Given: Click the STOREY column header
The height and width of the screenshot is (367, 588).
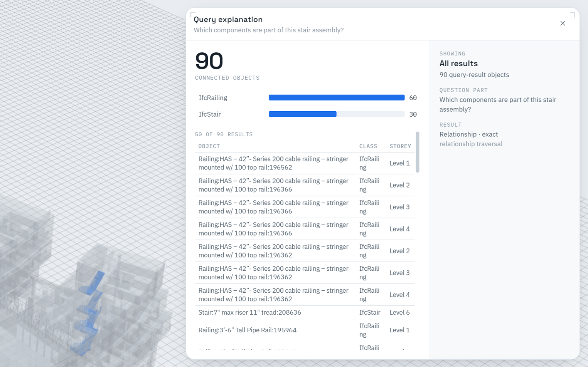Looking at the screenshot, I should tap(400, 146).
